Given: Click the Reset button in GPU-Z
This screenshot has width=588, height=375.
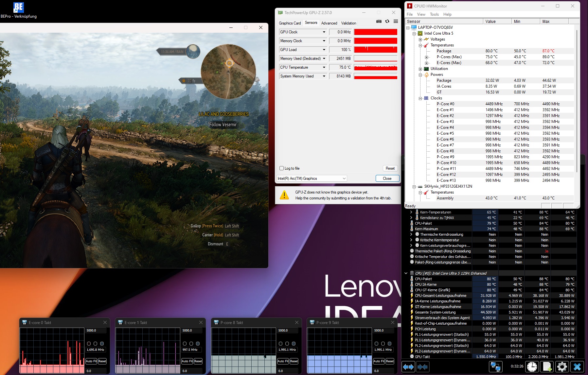Looking at the screenshot, I should 390,168.
